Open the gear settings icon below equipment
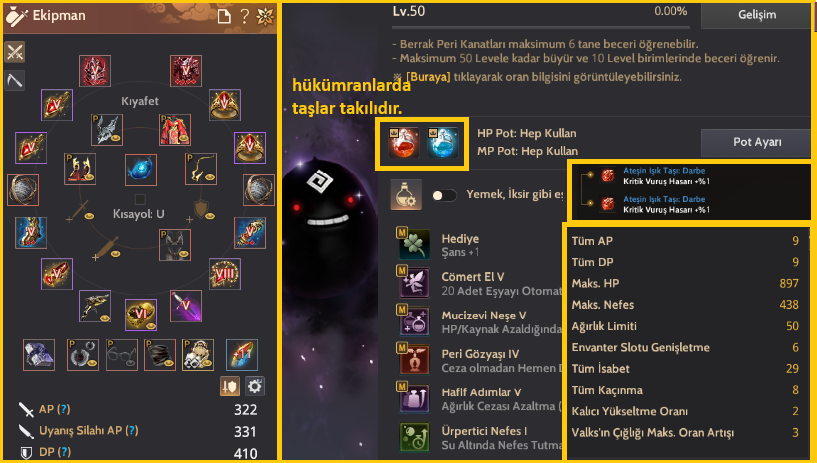The height and width of the screenshot is (463, 817). click(x=254, y=386)
